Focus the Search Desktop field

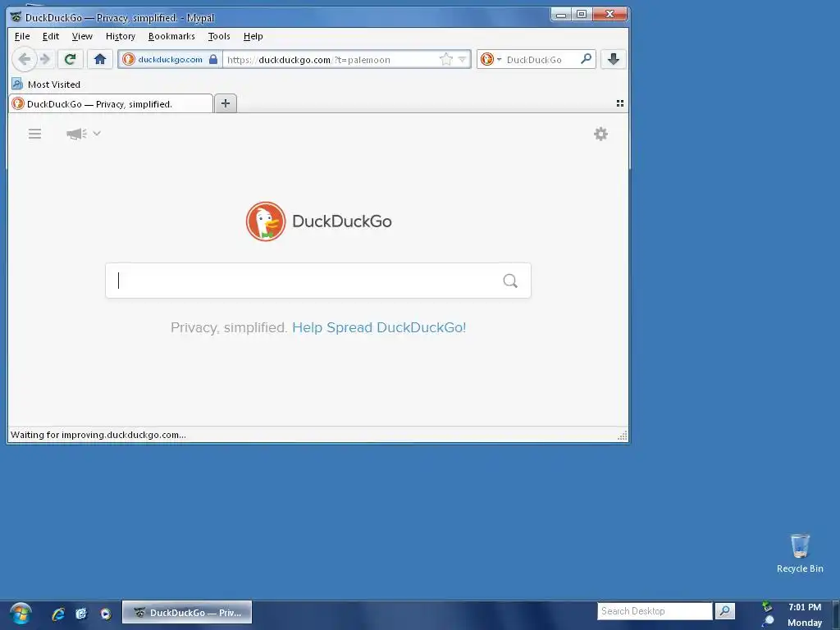[655, 611]
